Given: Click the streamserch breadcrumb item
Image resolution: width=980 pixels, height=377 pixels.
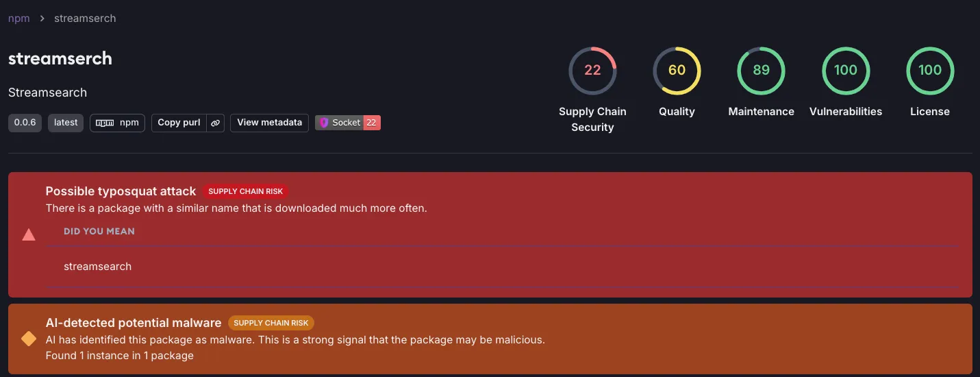Looking at the screenshot, I should click(85, 19).
